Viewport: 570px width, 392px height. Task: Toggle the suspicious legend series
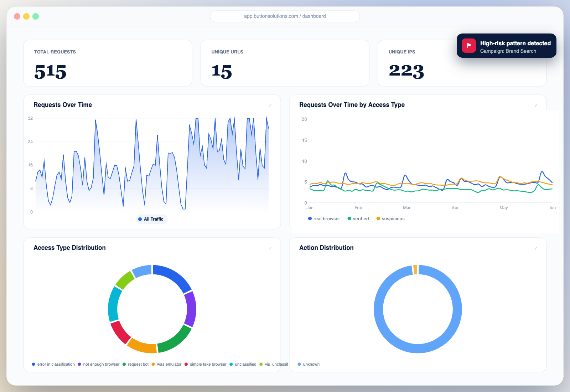(390, 219)
